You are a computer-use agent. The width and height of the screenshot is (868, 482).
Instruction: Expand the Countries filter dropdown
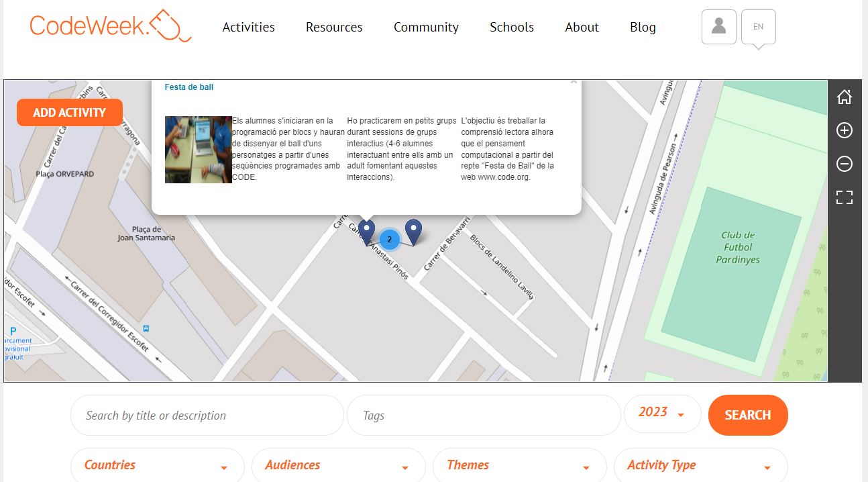pyautogui.click(x=157, y=465)
